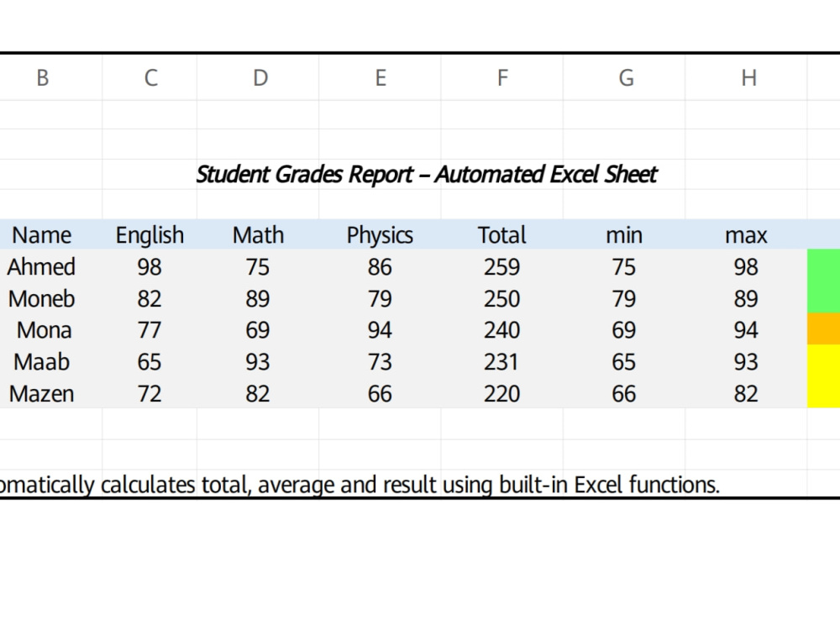Screen dimensions: 840x630
Task: Click Mona's Physics score 94
Action: tap(380, 329)
